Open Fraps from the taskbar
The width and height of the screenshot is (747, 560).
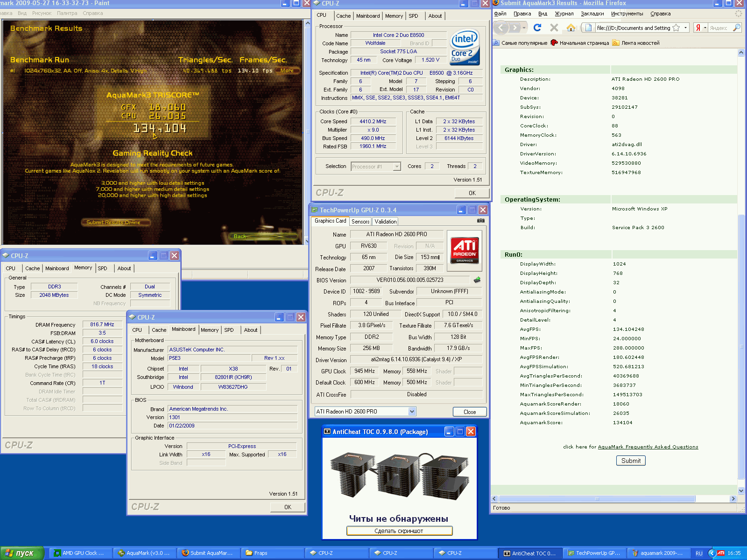pyautogui.click(x=273, y=553)
